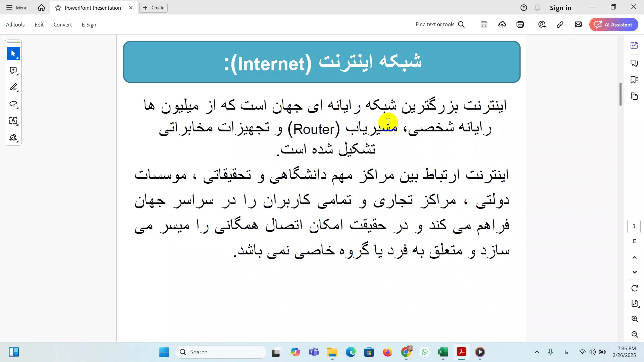Show hidden system tray icons

pos(537,352)
